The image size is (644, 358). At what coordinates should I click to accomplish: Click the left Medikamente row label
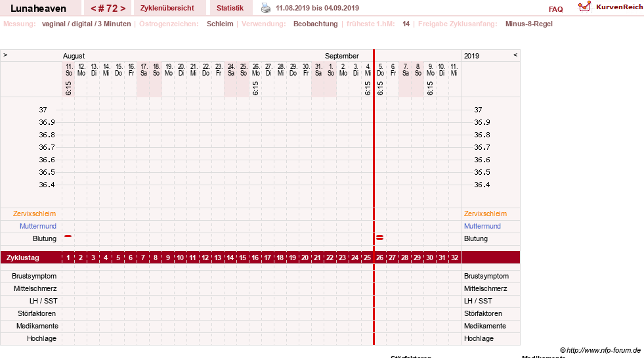tap(37, 326)
